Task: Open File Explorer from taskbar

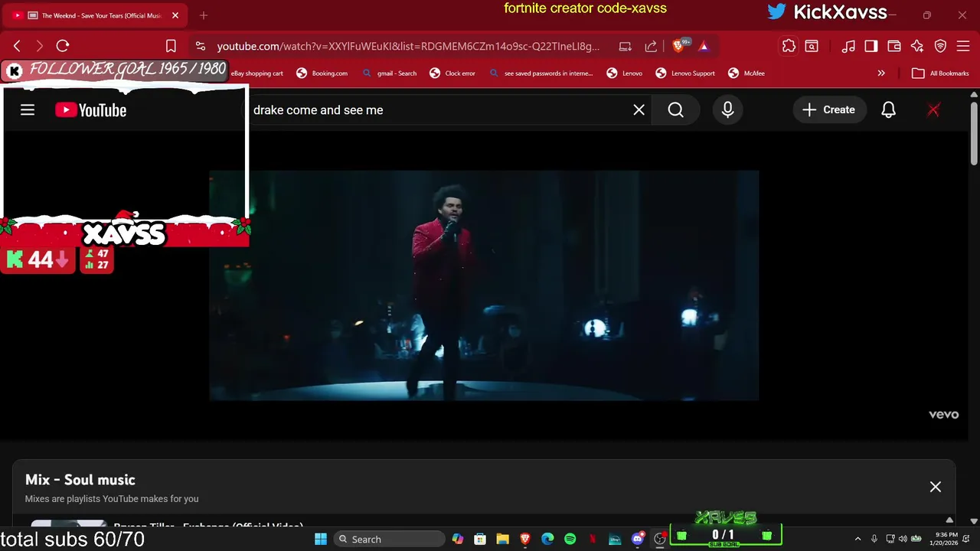Action: click(x=502, y=540)
